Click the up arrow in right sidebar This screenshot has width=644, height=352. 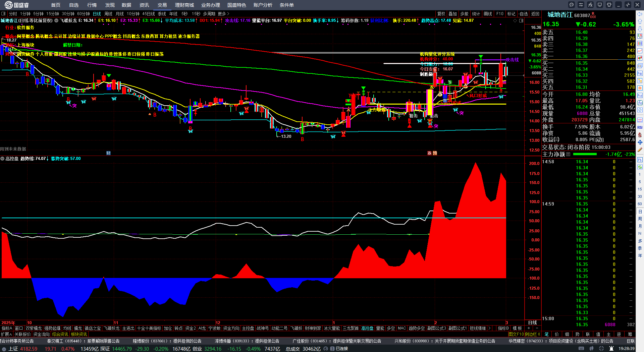pos(640,21)
